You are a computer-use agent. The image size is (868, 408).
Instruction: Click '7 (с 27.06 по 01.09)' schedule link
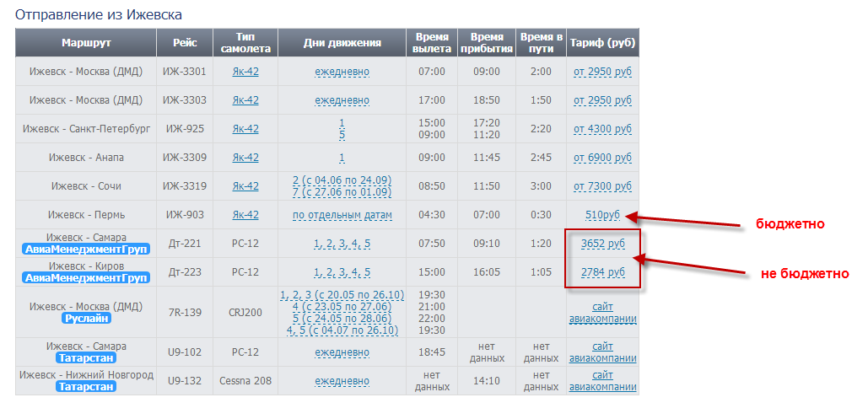[342, 192]
